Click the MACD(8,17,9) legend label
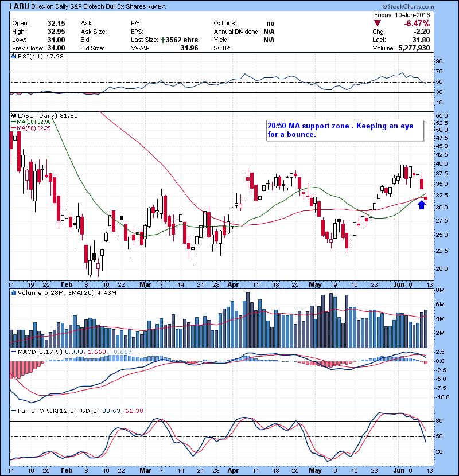The height and width of the screenshot is (476, 459). click(40, 352)
